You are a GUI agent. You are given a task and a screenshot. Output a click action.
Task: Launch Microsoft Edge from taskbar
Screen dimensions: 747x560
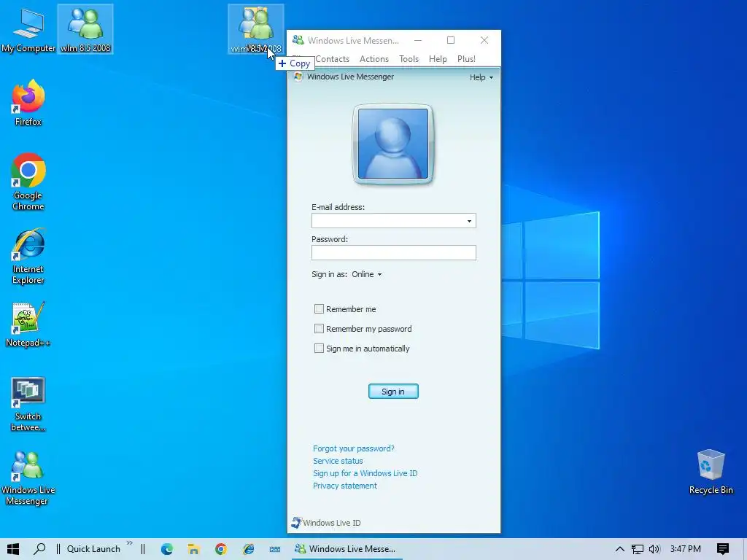pyautogui.click(x=167, y=549)
